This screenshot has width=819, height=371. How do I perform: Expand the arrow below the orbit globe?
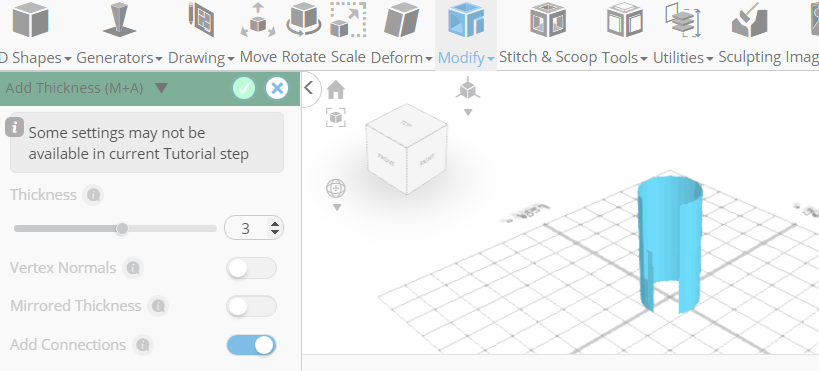[x=337, y=207]
